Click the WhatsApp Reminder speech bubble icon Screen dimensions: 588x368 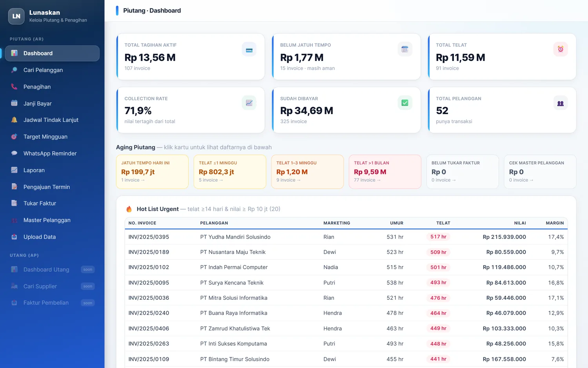[x=14, y=153]
